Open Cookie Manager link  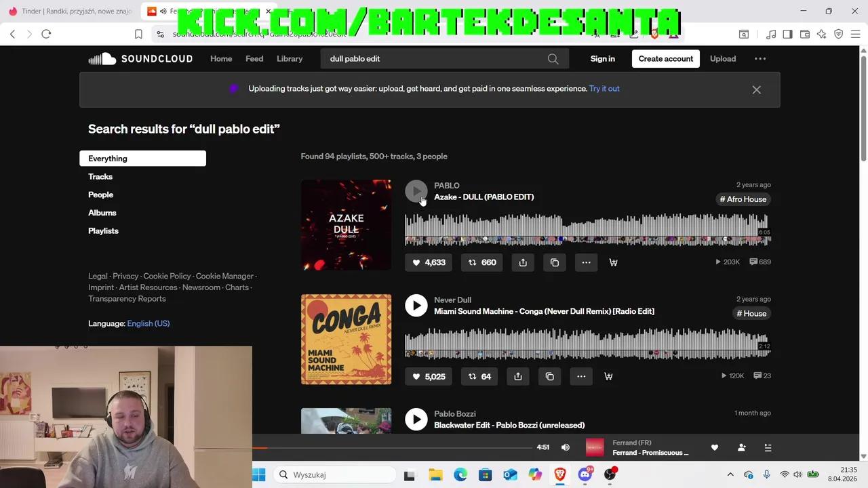(224, 277)
